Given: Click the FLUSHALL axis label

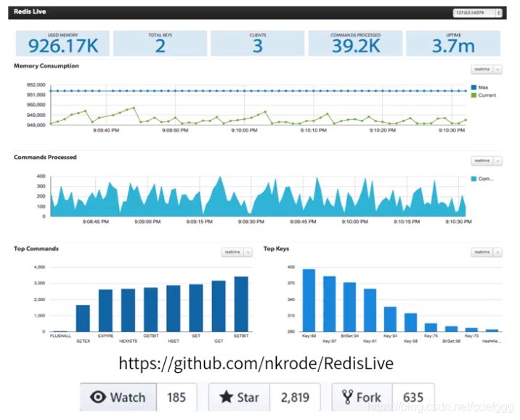Looking at the screenshot, I should 60,336.
